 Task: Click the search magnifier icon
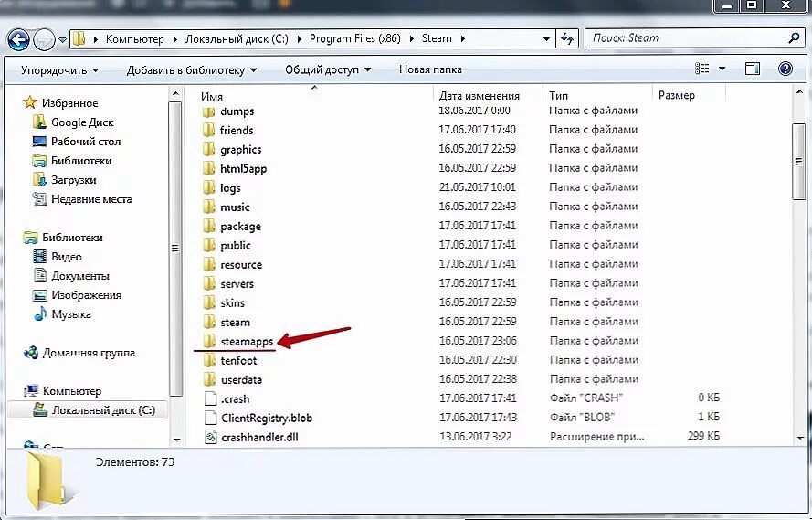pos(795,37)
